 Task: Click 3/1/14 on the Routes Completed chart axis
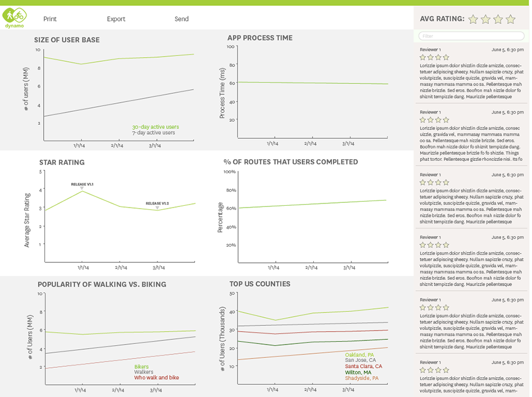tap(349, 268)
